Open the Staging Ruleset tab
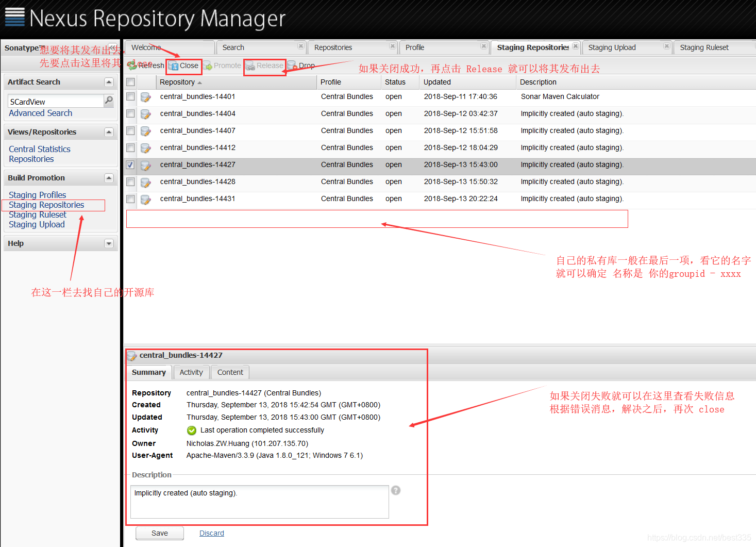Viewport: 756px width, 547px height. 714,47
